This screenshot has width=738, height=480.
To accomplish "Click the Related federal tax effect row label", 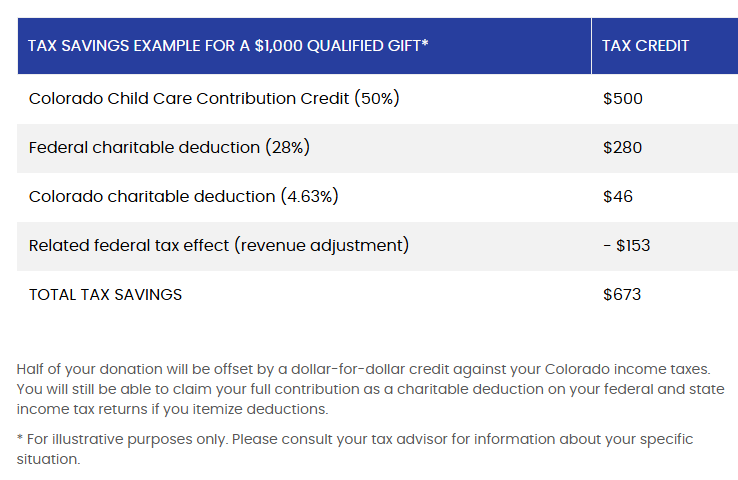I will (x=219, y=245).
